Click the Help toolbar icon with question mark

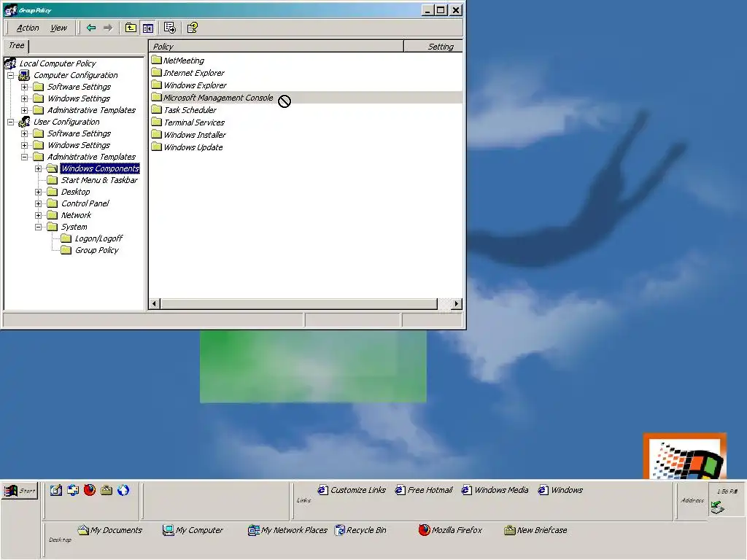(193, 28)
